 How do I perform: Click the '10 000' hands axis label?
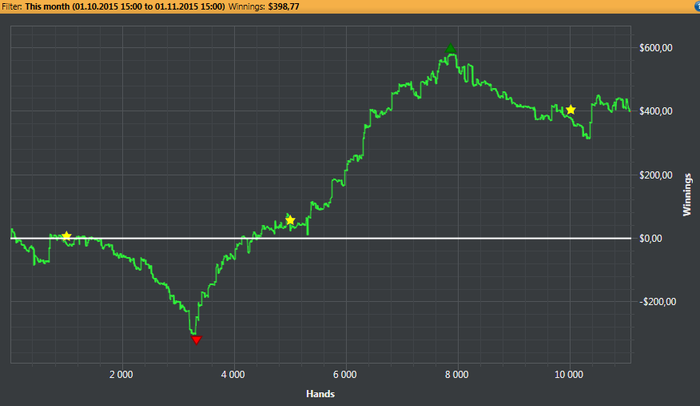[x=569, y=375]
